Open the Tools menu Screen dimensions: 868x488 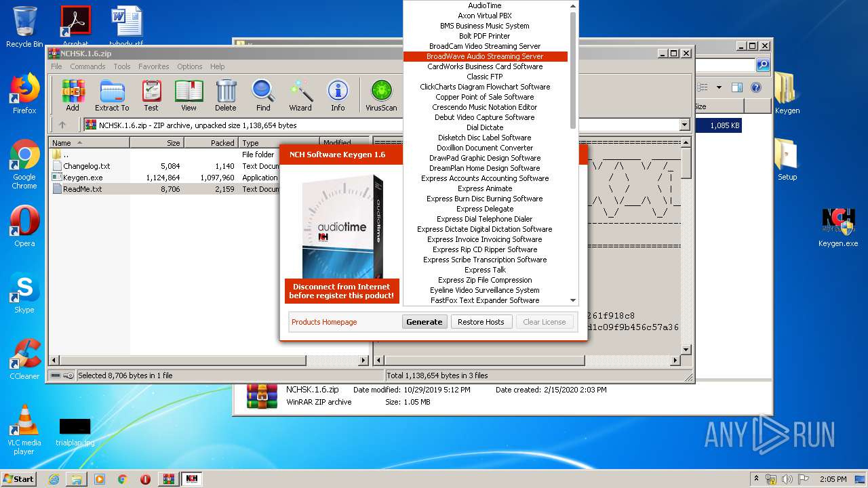(122, 66)
